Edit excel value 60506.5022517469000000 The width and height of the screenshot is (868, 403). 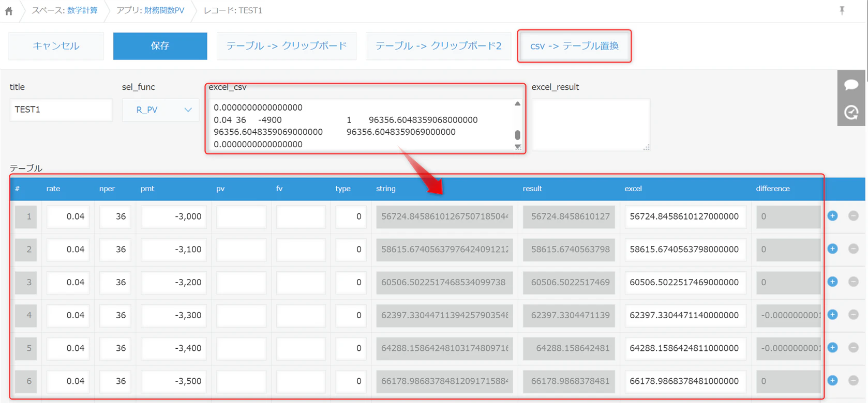click(685, 282)
